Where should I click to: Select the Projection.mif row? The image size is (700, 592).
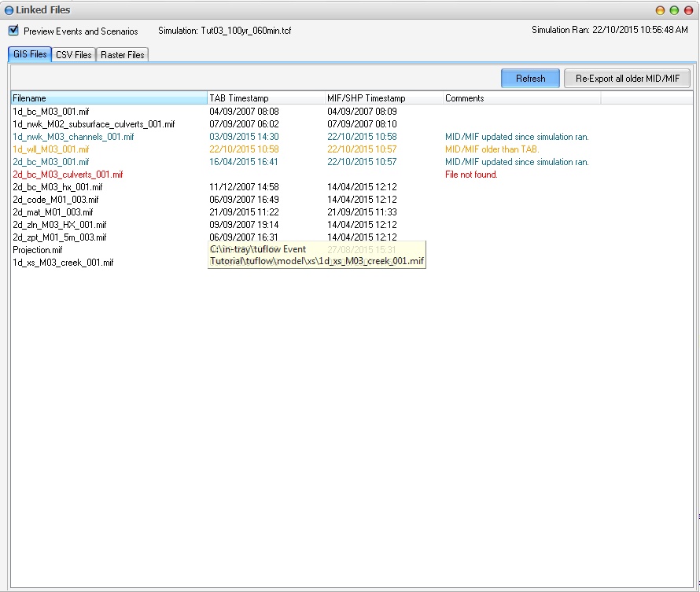37,250
